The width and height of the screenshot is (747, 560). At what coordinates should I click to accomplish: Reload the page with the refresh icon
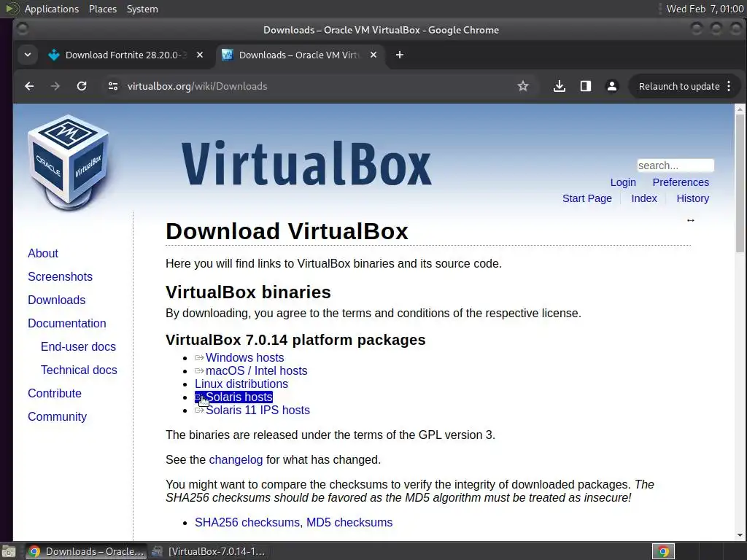(82, 86)
